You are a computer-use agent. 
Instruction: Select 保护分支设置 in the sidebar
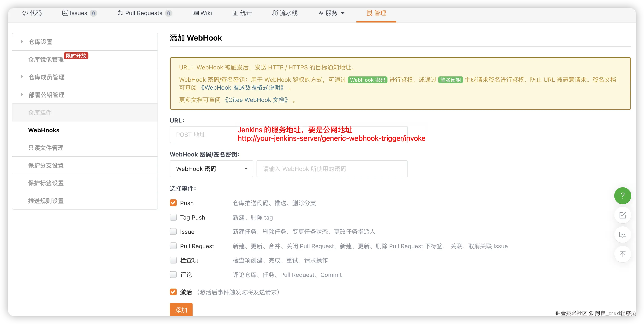click(x=46, y=165)
